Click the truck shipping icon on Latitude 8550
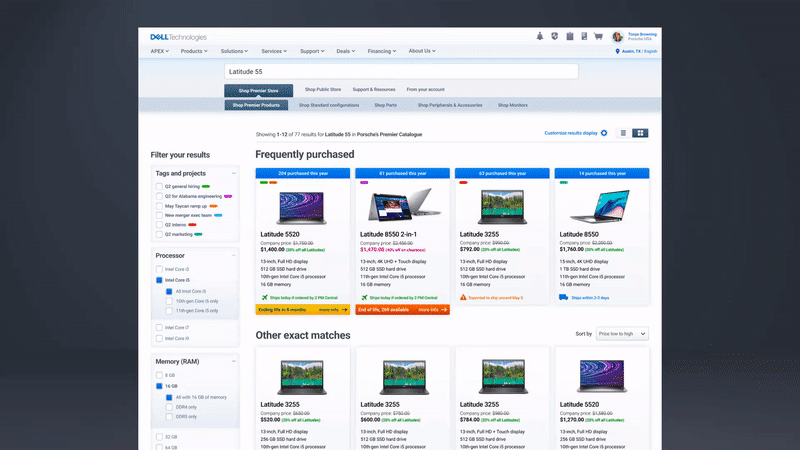Viewport: 800px width, 450px height. tap(563, 297)
